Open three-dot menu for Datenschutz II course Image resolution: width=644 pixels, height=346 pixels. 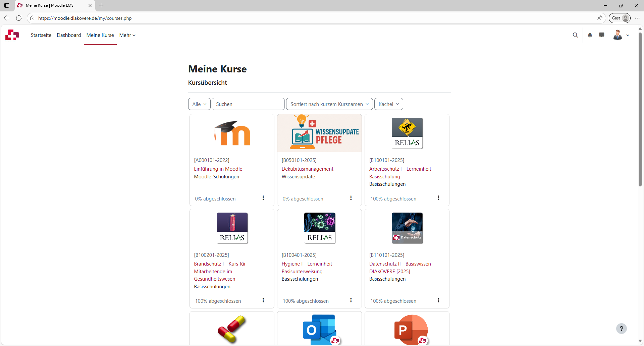tap(438, 300)
